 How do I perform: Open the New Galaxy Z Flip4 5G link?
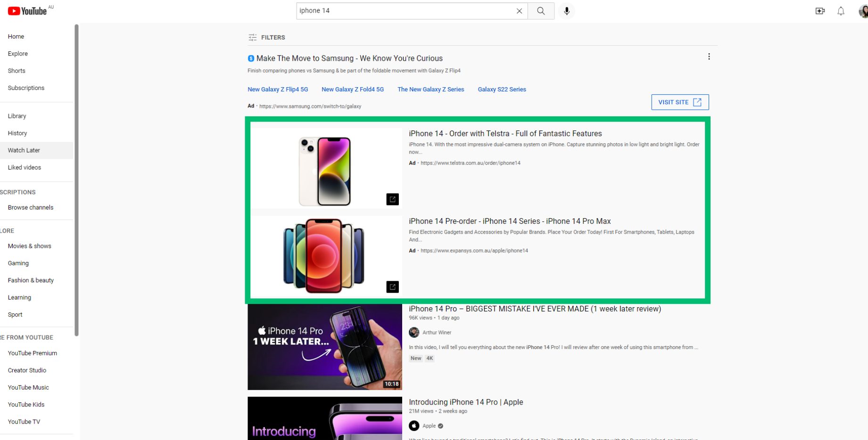point(278,89)
